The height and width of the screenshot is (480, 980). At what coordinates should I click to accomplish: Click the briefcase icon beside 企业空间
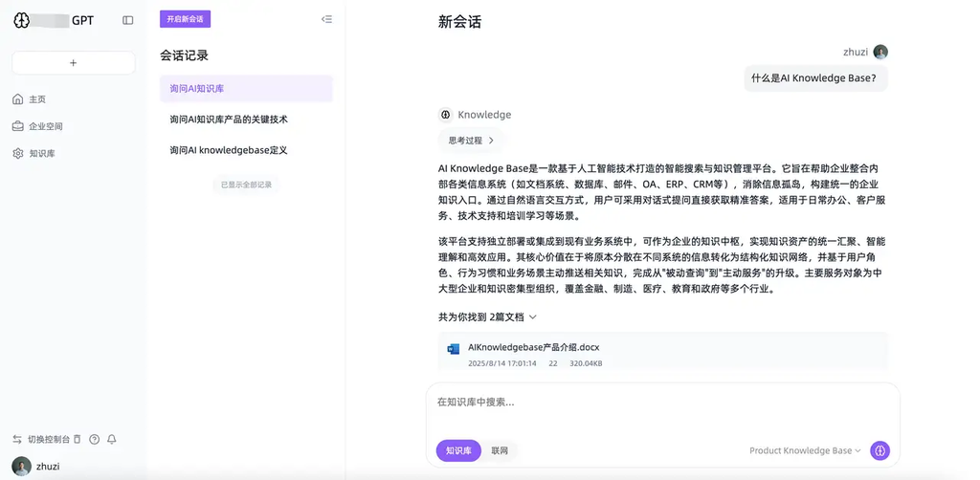tap(17, 126)
